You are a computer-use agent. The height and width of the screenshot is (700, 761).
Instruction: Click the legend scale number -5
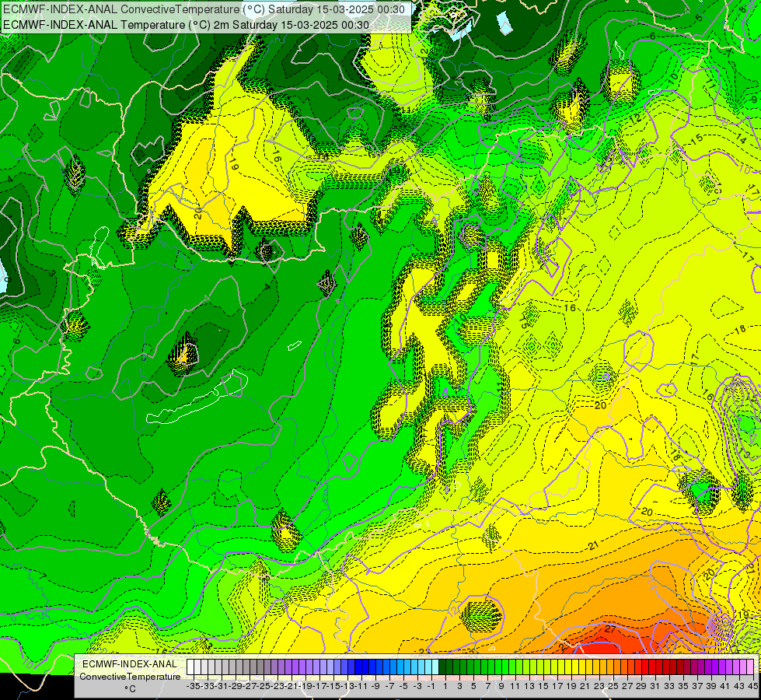point(403,686)
